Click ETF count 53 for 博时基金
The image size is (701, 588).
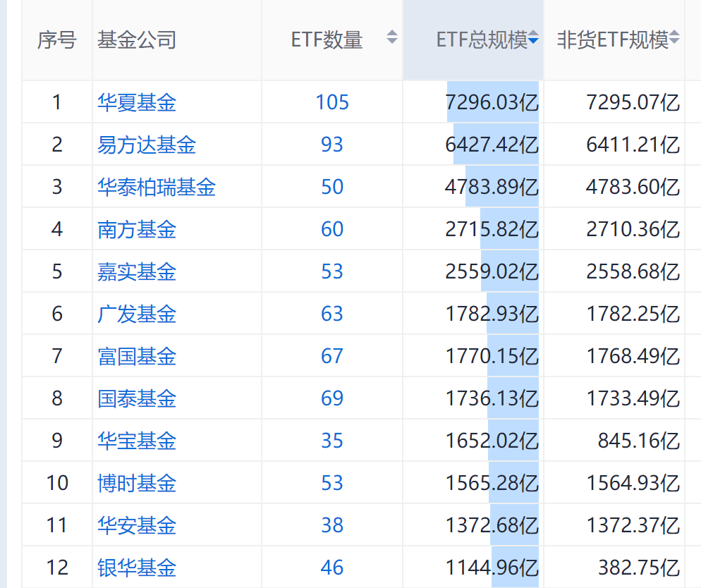coord(332,483)
